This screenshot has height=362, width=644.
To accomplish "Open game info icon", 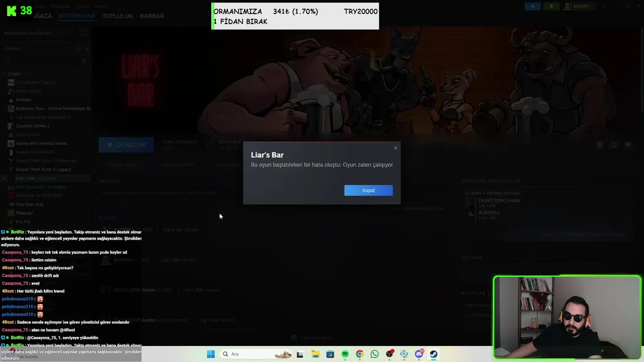I will [x=613, y=145].
